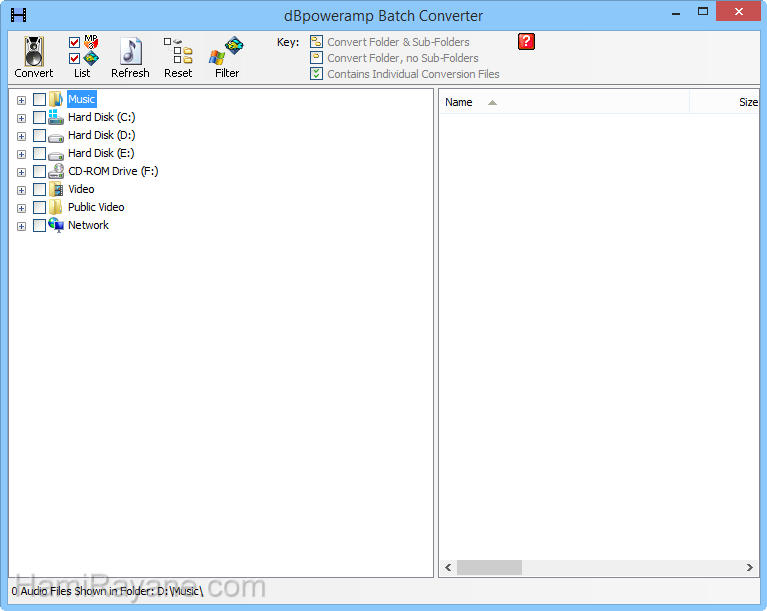Image resolution: width=767 pixels, height=611 pixels.
Task: Select CD-ROM Drive (F:) in tree
Action: [x=113, y=171]
